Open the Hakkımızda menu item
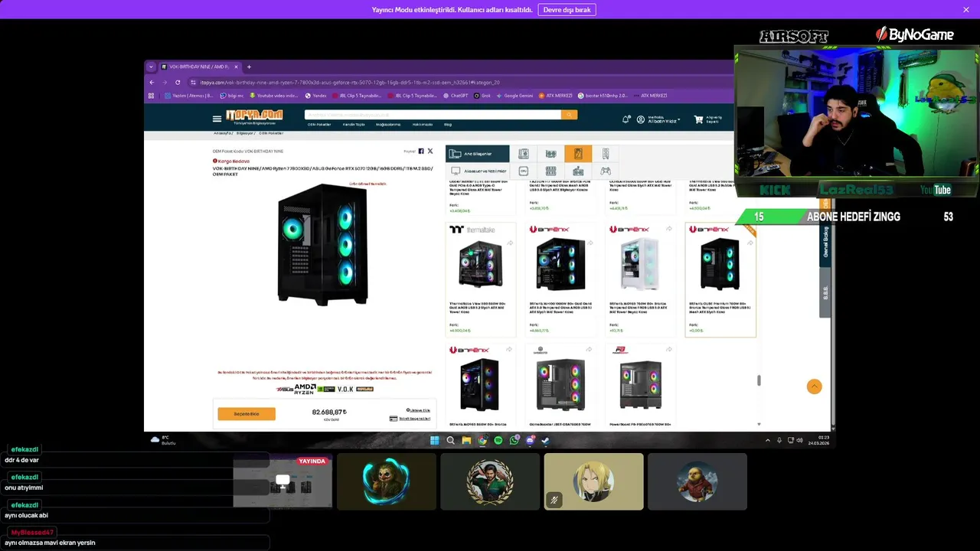Screen dimensions: 980x551 coord(423,124)
